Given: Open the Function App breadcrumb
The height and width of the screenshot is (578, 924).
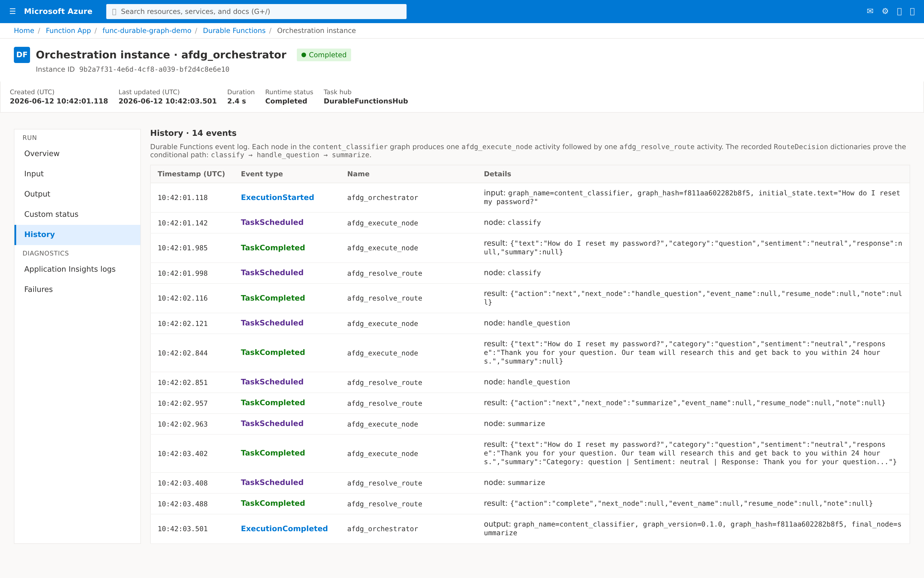Looking at the screenshot, I should pyautogui.click(x=68, y=31).
